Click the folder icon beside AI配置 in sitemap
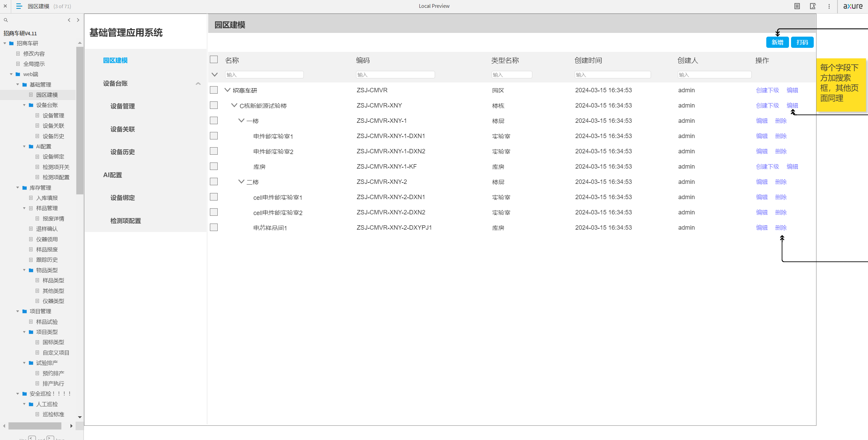 (x=31, y=146)
